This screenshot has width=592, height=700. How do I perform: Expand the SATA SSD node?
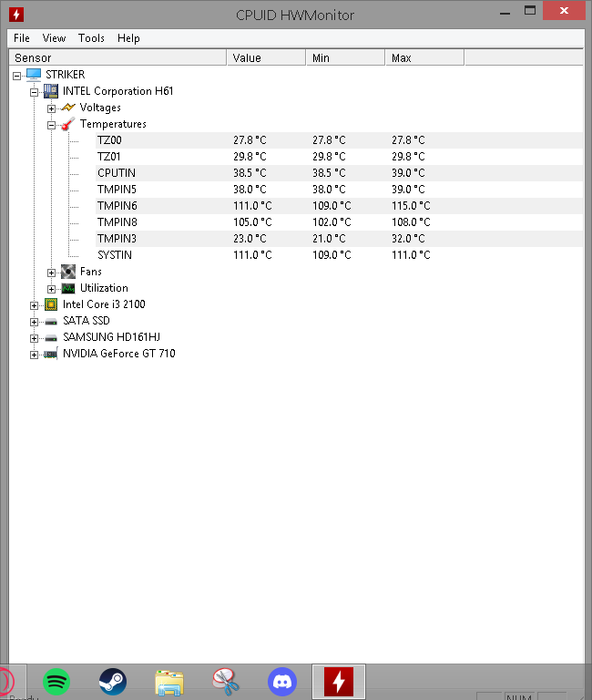click(34, 322)
